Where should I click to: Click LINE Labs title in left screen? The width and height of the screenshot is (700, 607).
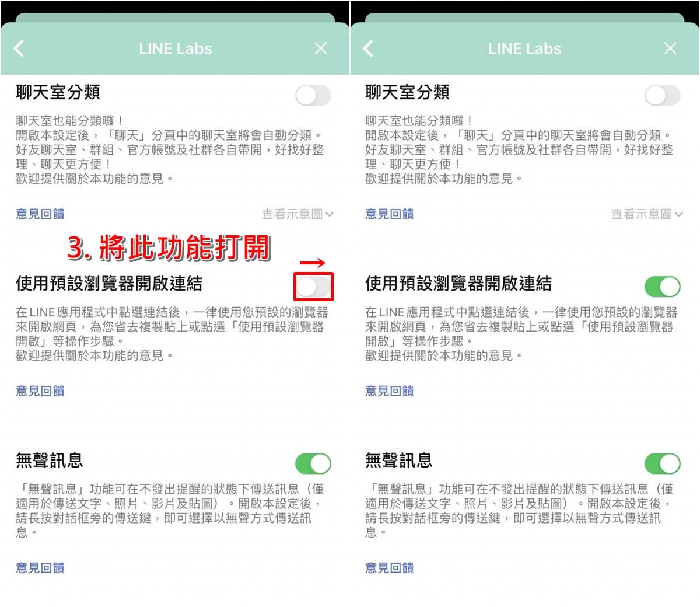[x=176, y=48]
